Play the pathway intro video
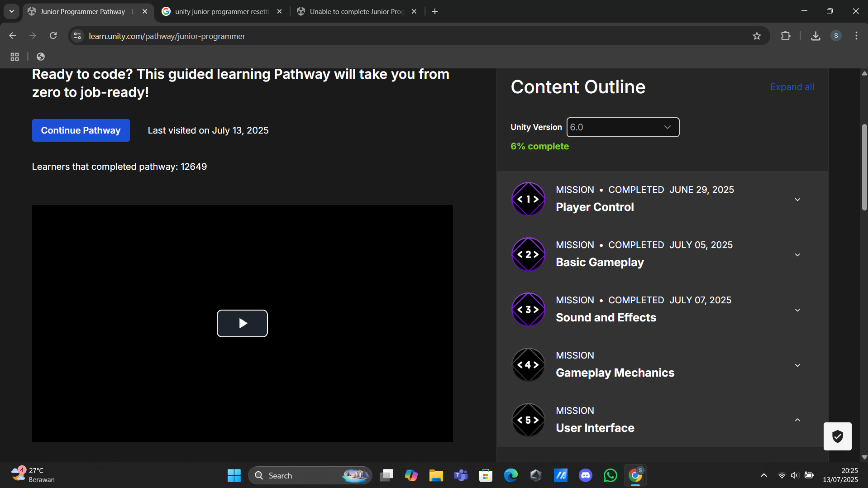The width and height of the screenshot is (868, 488). (242, 323)
